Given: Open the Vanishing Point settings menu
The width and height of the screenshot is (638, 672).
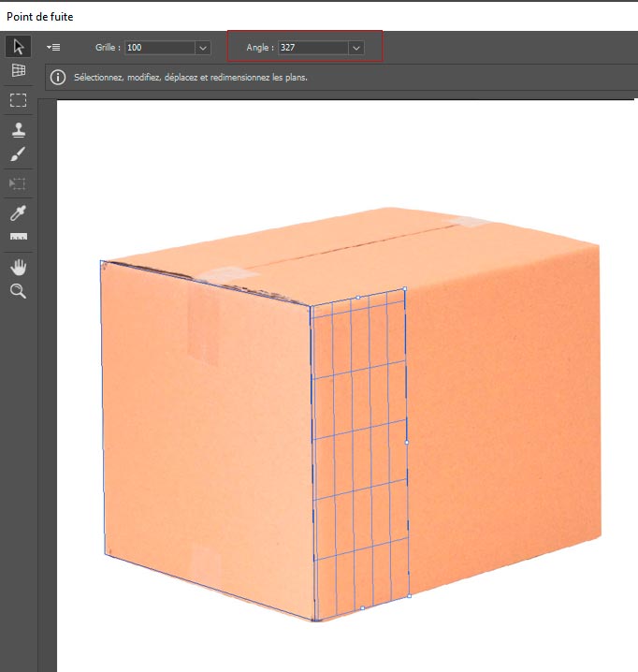Looking at the screenshot, I should pyautogui.click(x=53, y=47).
